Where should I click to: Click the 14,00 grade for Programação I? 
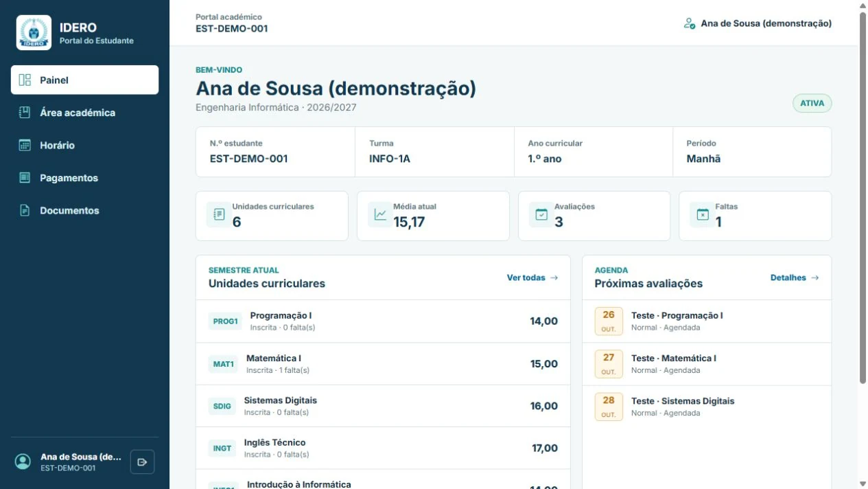543,321
